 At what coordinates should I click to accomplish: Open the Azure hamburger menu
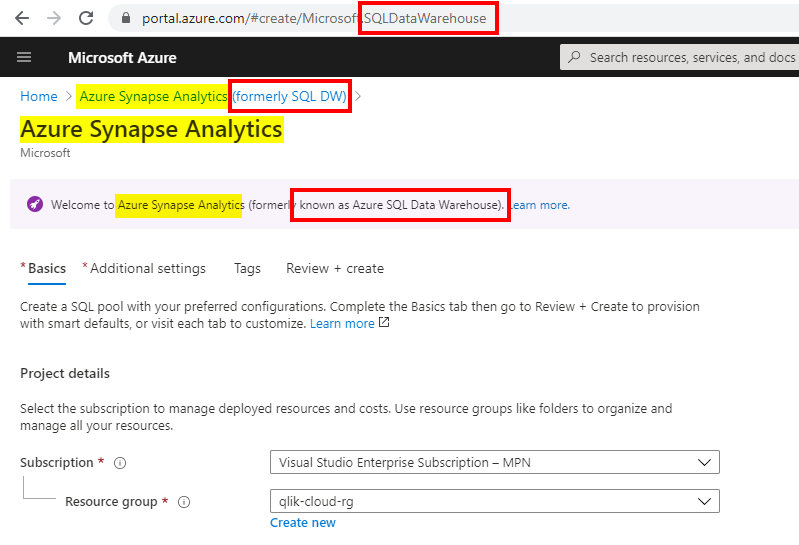[24, 57]
